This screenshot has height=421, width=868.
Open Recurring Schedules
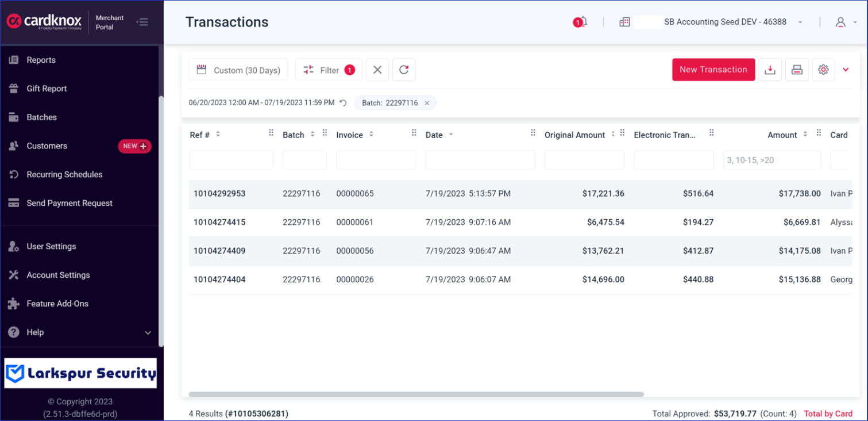[x=64, y=174]
